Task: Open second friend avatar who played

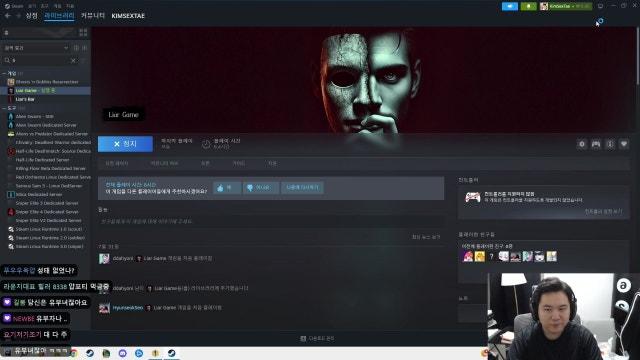Action: (x=480, y=256)
